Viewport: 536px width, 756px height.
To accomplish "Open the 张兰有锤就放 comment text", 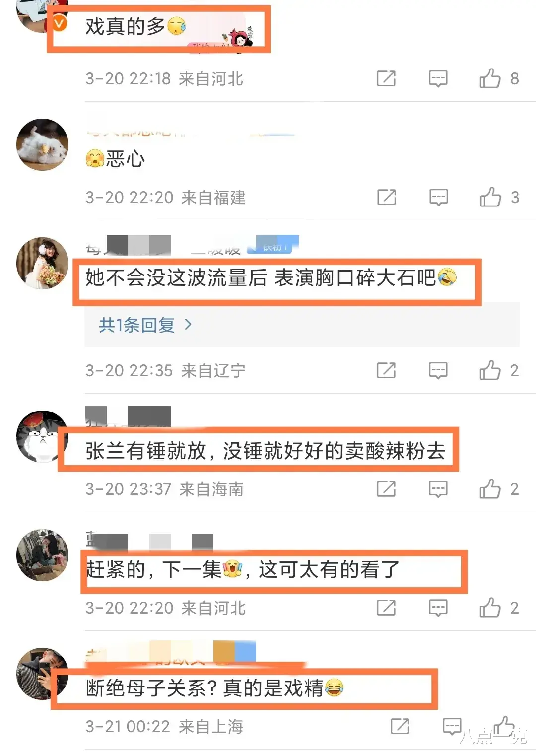I will (x=265, y=451).
